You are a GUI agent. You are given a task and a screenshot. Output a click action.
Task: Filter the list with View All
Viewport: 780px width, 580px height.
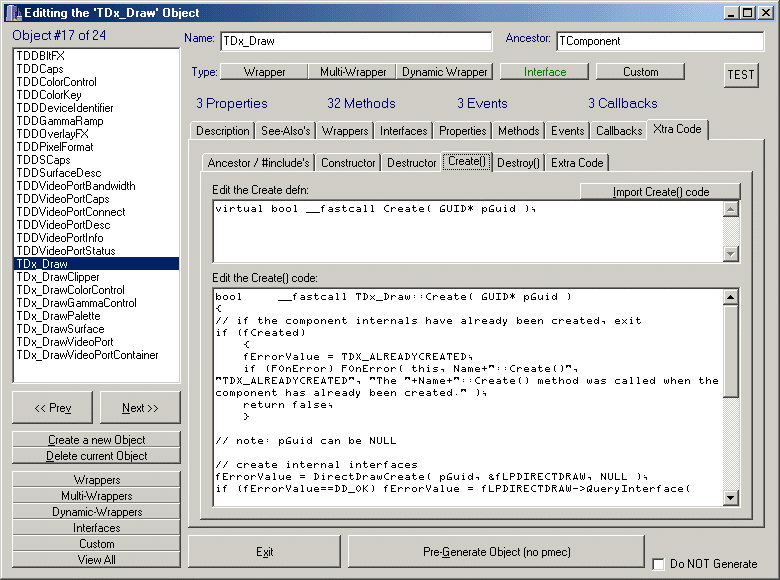tap(96, 560)
